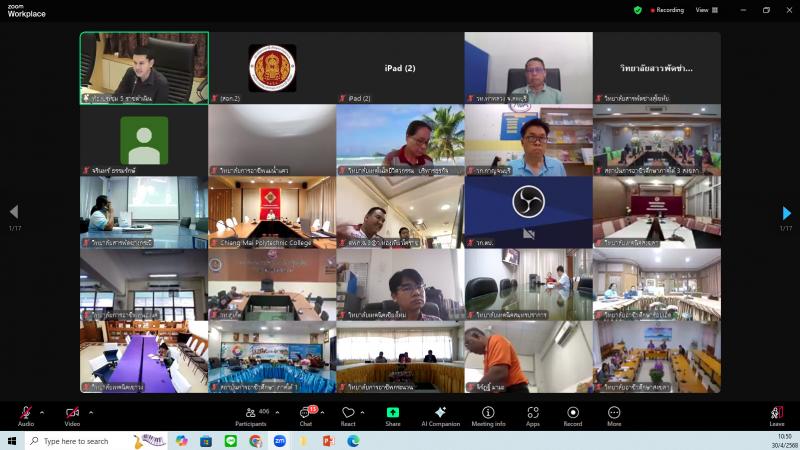Expand the Chat options arrow
The height and width of the screenshot is (450, 800).
point(322,412)
